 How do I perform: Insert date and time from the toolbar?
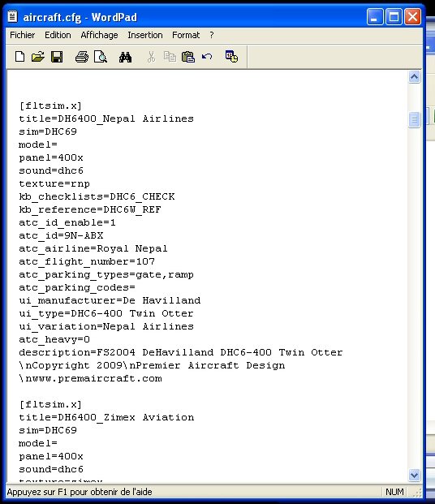click(x=231, y=57)
